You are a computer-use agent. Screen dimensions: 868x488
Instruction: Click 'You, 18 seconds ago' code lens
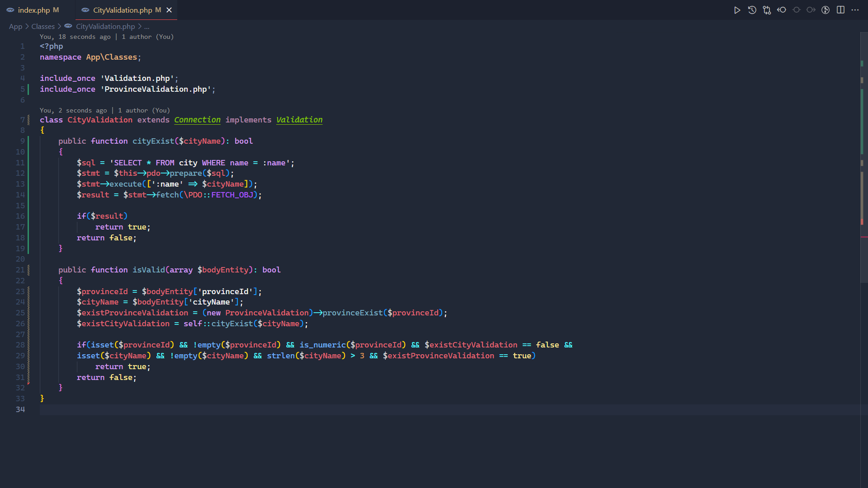point(75,37)
